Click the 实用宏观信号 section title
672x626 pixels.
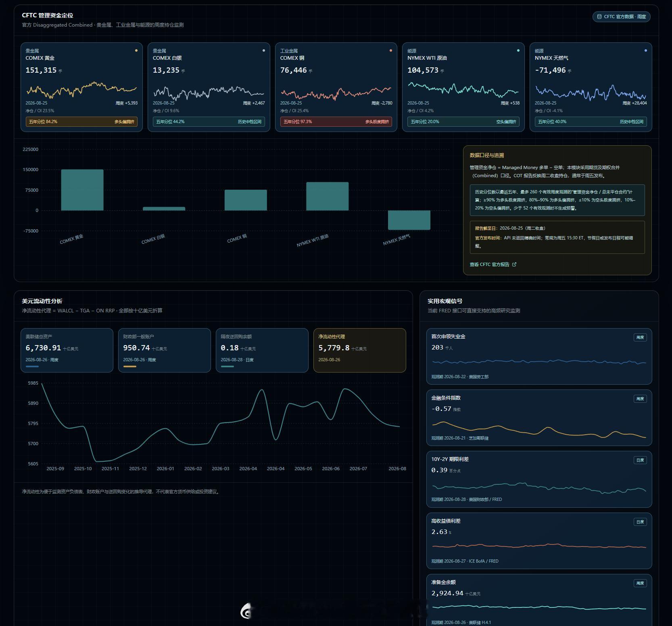445,301
